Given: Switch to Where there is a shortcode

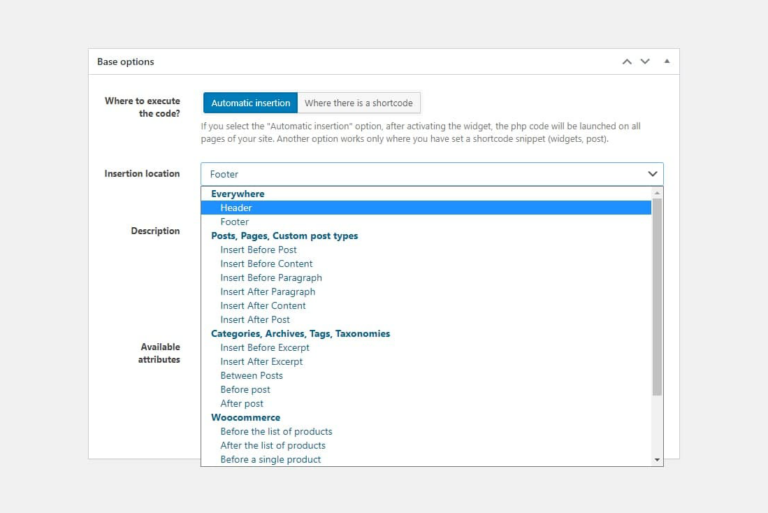Looking at the screenshot, I should [x=359, y=103].
